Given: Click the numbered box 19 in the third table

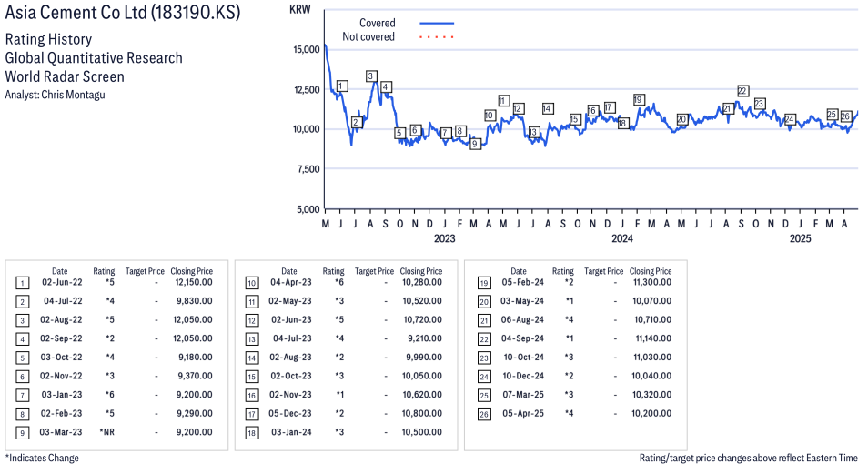Looking at the screenshot, I should [484, 283].
